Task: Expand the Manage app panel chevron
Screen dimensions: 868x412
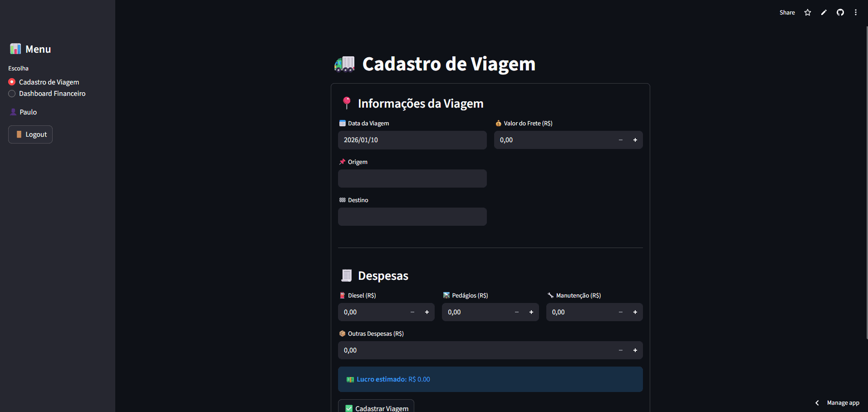Action: click(x=817, y=403)
